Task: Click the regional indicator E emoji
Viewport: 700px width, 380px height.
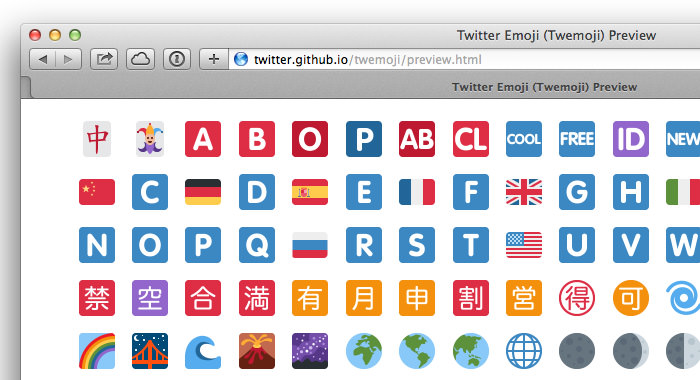Action: coord(364,192)
